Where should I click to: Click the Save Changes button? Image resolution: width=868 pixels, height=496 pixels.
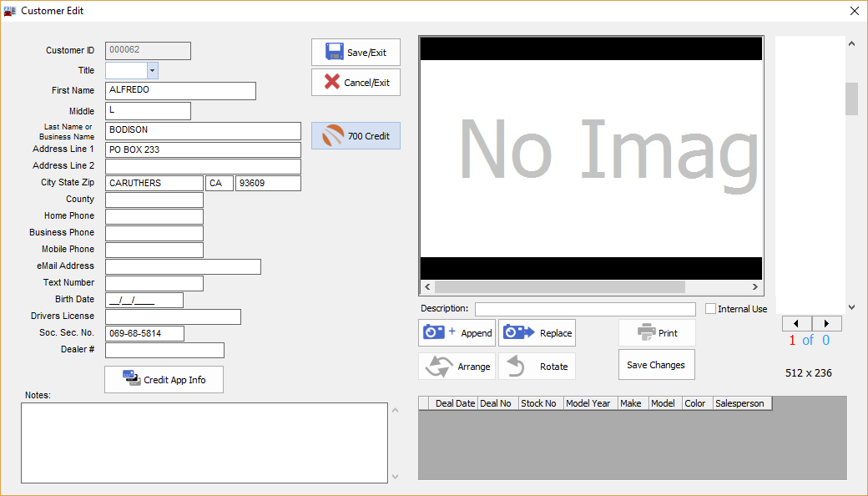pos(656,365)
